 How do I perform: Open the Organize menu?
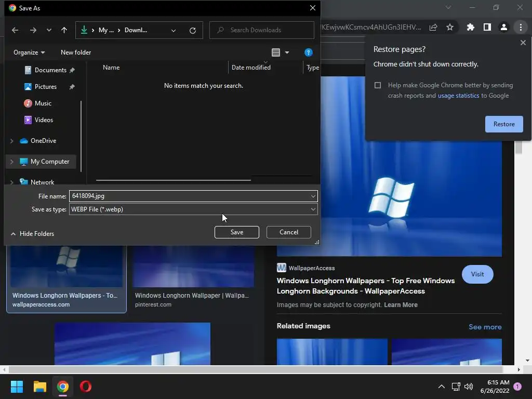click(x=29, y=52)
